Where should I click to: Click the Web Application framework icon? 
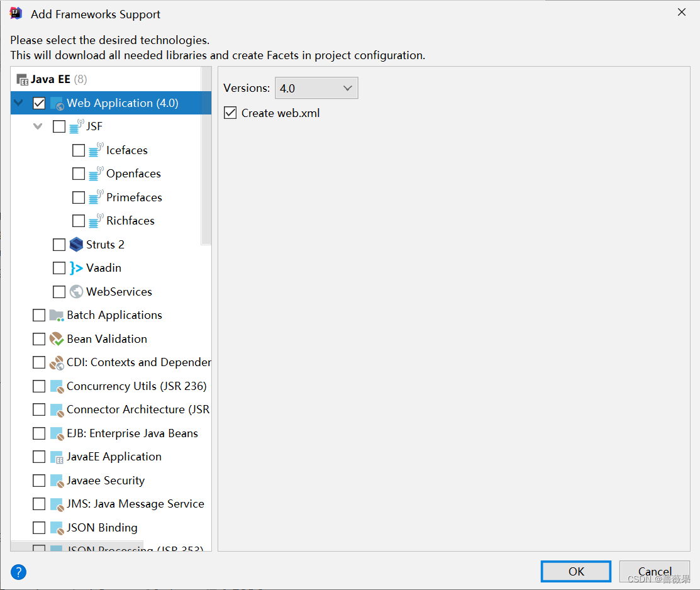pyautogui.click(x=57, y=103)
